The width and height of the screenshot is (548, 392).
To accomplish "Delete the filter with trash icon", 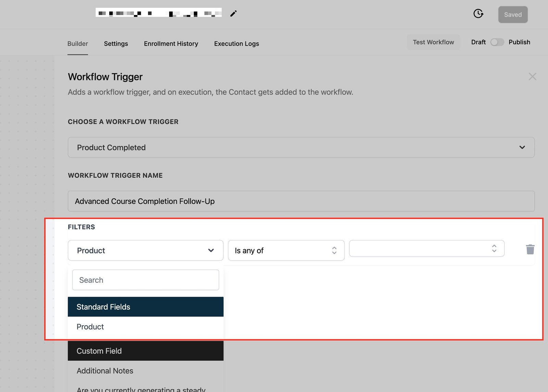I will 530,250.
